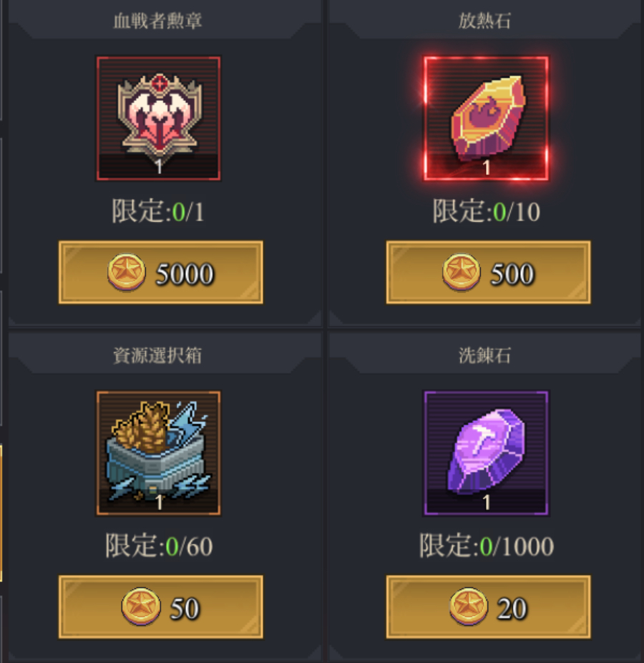Click the coin icon beside 5000

click(x=127, y=272)
